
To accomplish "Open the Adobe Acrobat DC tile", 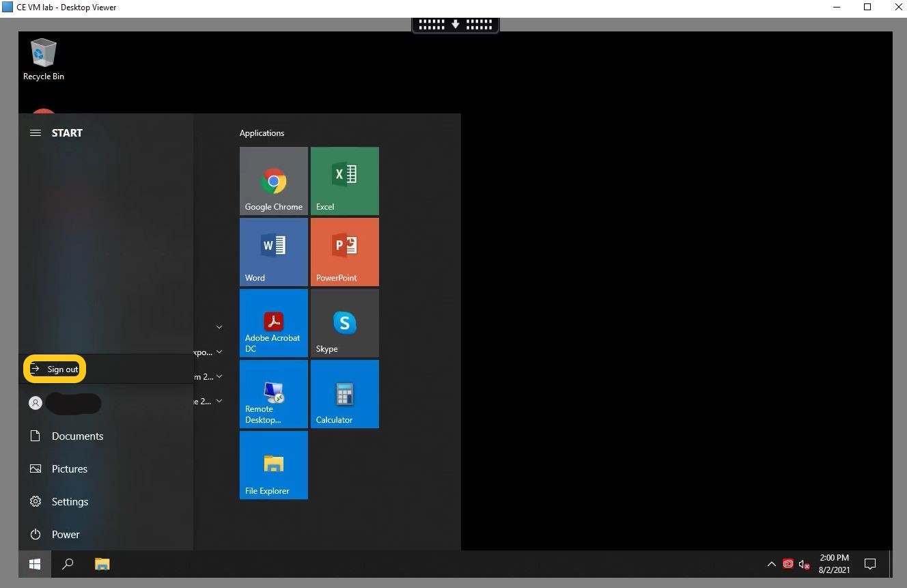I will point(273,323).
